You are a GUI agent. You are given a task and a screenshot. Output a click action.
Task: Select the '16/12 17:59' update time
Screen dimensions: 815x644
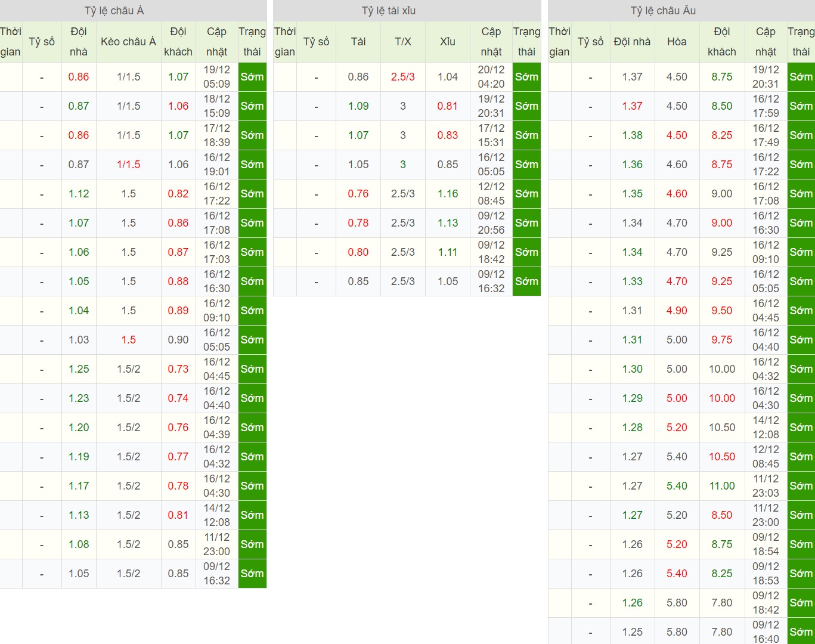tap(766, 106)
